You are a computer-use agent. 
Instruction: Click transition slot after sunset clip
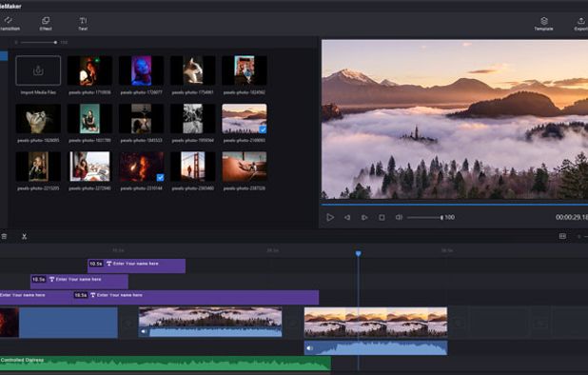pyautogui.click(x=459, y=323)
